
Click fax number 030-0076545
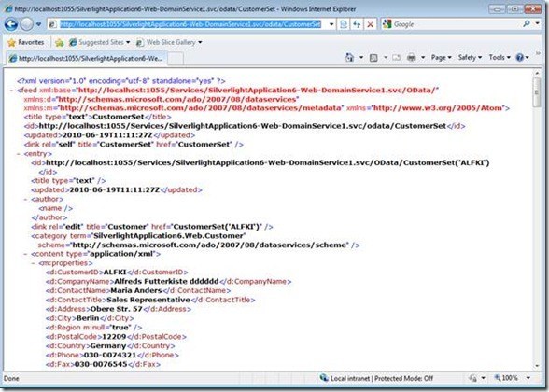101,364
